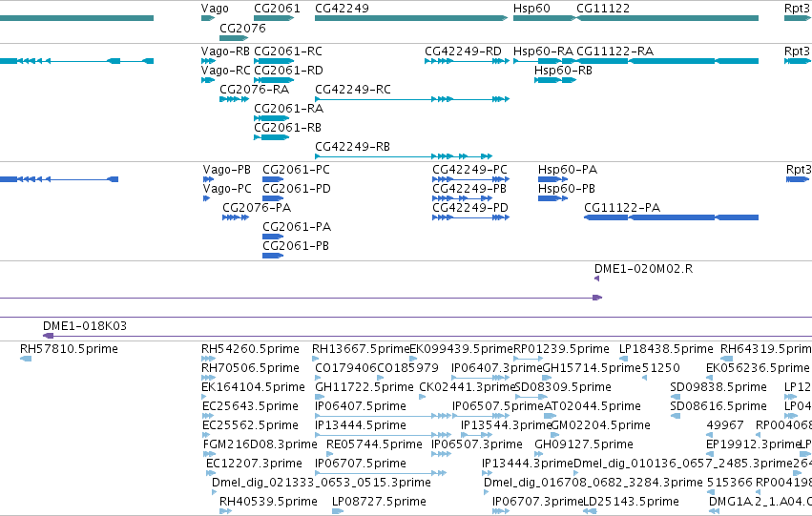Click the DME1-020M02.R clone end
This screenshot has height=516, width=812.
coord(597,279)
